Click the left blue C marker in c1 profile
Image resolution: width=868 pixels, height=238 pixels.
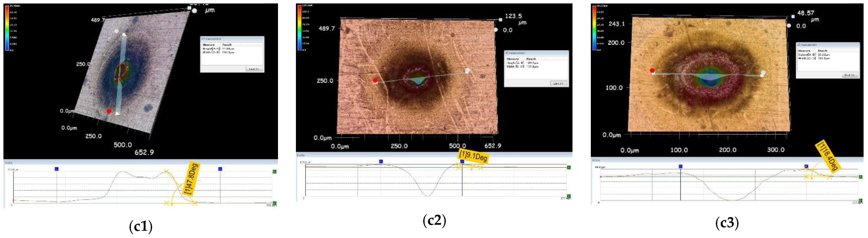point(57,169)
